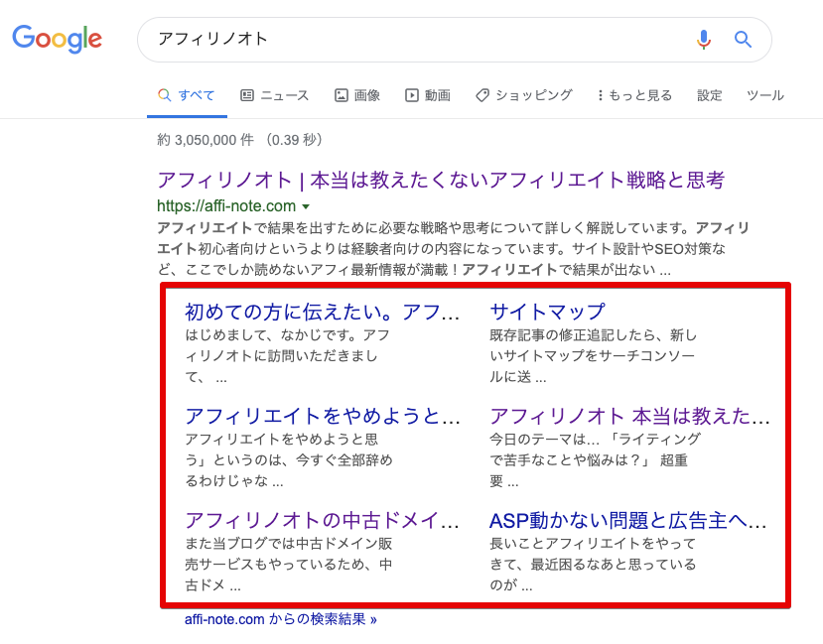Image resolution: width=823 pixels, height=644 pixels.
Task: Select the すべて tab
Action: tap(194, 95)
